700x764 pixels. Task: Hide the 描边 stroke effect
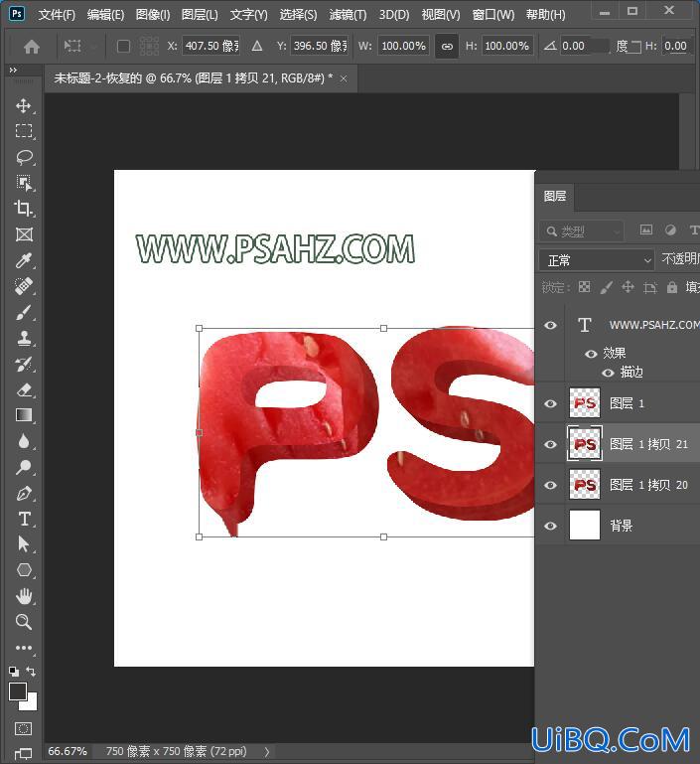608,373
